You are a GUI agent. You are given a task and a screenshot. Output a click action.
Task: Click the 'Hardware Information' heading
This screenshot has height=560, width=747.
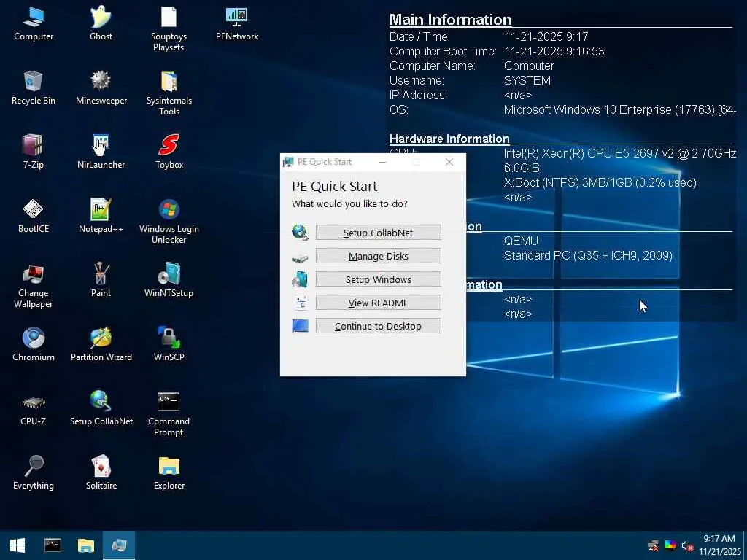pyautogui.click(x=449, y=139)
